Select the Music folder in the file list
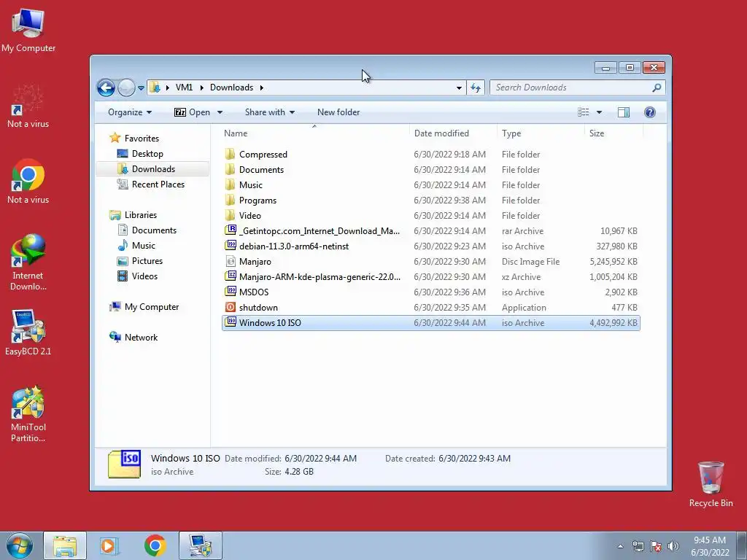The image size is (747, 560). 251,185
